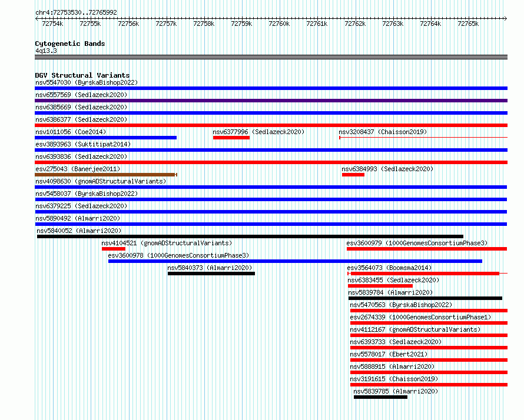Open nsv4098630 (gnomADStructuralVariants) label
Image resolution: width=524 pixels, height=420 pixels.
pyautogui.click(x=101, y=181)
